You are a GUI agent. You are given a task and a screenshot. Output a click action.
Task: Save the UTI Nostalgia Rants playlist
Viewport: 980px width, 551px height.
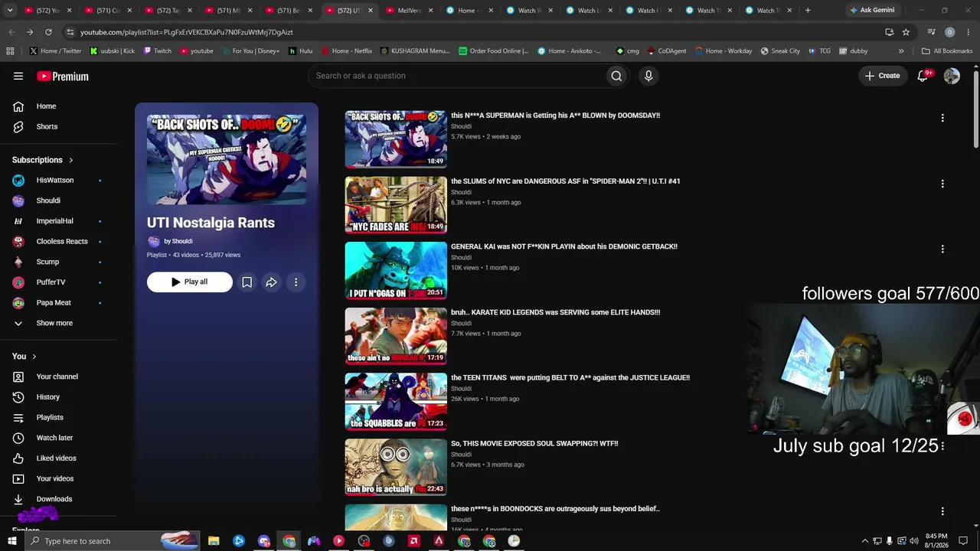[247, 282]
